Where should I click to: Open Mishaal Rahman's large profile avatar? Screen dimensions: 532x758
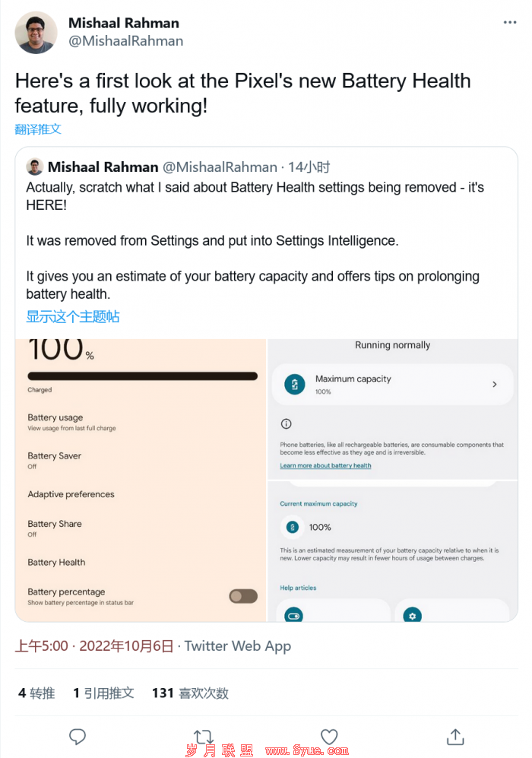[x=36, y=33]
